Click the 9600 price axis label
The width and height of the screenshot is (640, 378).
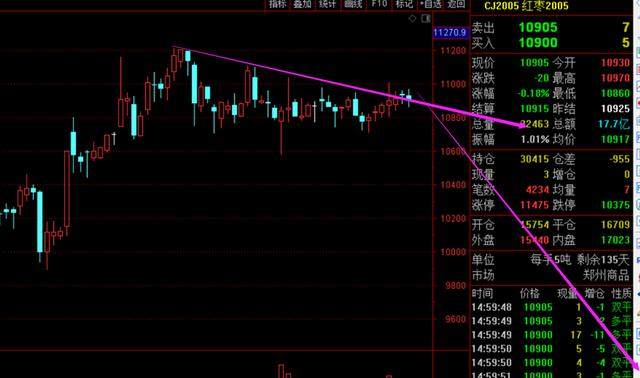[456, 319]
